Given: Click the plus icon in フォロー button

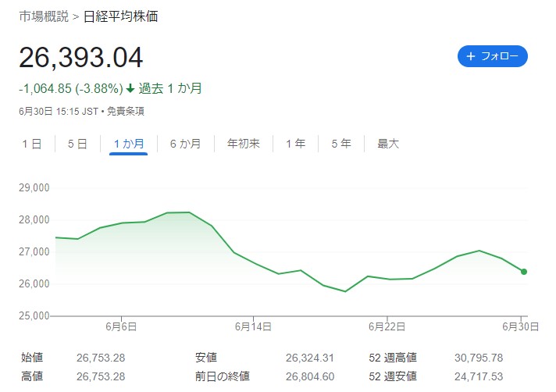Looking at the screenshot, I should 471,56.
